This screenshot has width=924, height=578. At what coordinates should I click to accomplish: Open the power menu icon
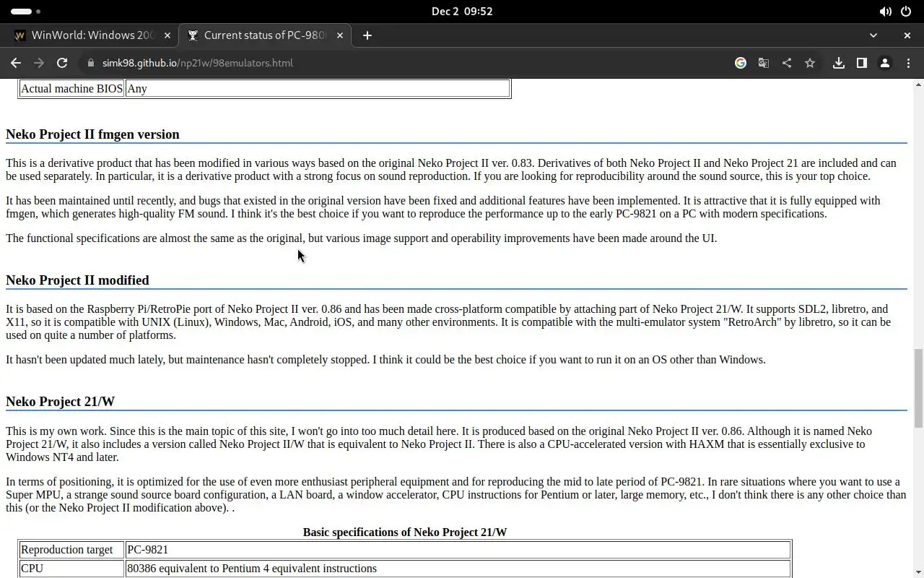(906, 12)
